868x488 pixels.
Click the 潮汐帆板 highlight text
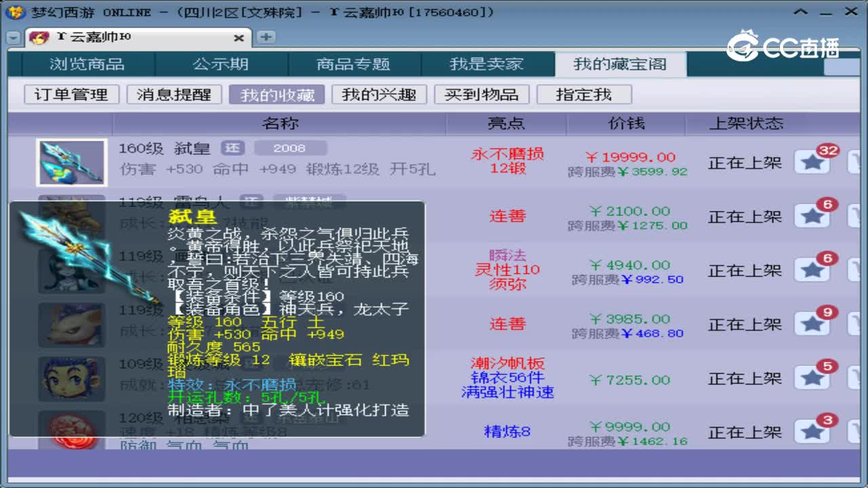pos(508,363)
